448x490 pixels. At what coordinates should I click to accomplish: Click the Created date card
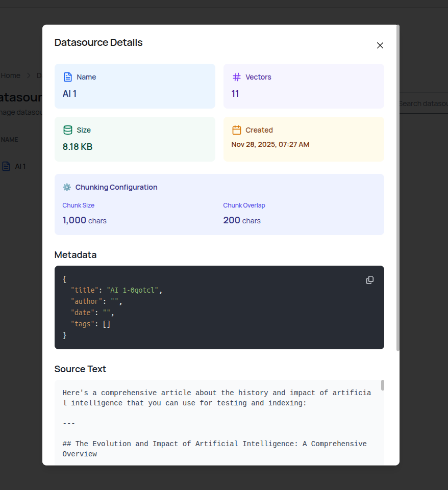(304, 139)
